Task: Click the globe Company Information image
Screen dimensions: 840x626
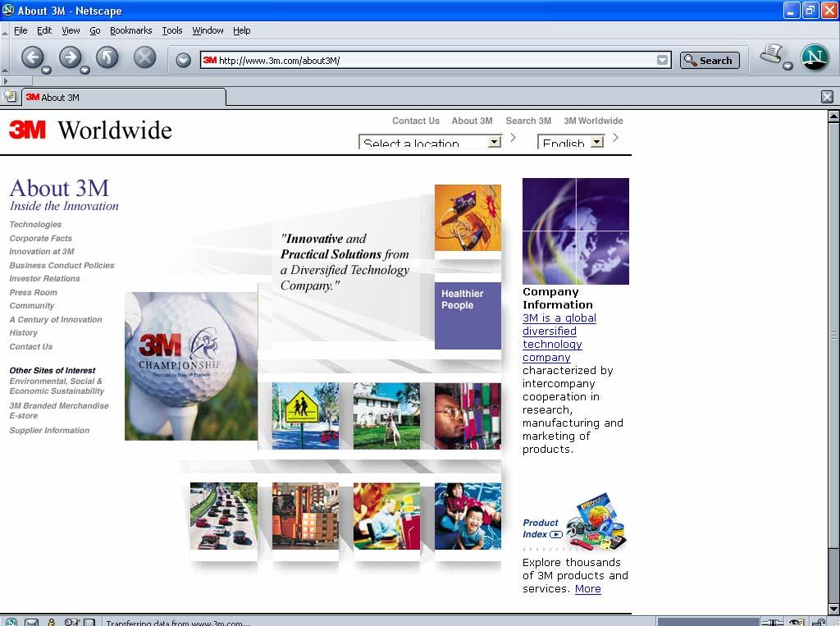Action: 575,231
